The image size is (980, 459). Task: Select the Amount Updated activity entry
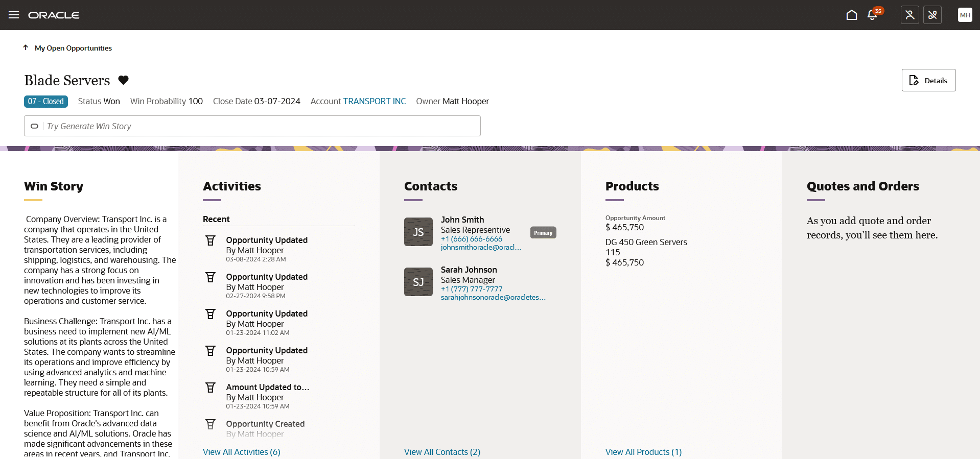pos(267,387)
